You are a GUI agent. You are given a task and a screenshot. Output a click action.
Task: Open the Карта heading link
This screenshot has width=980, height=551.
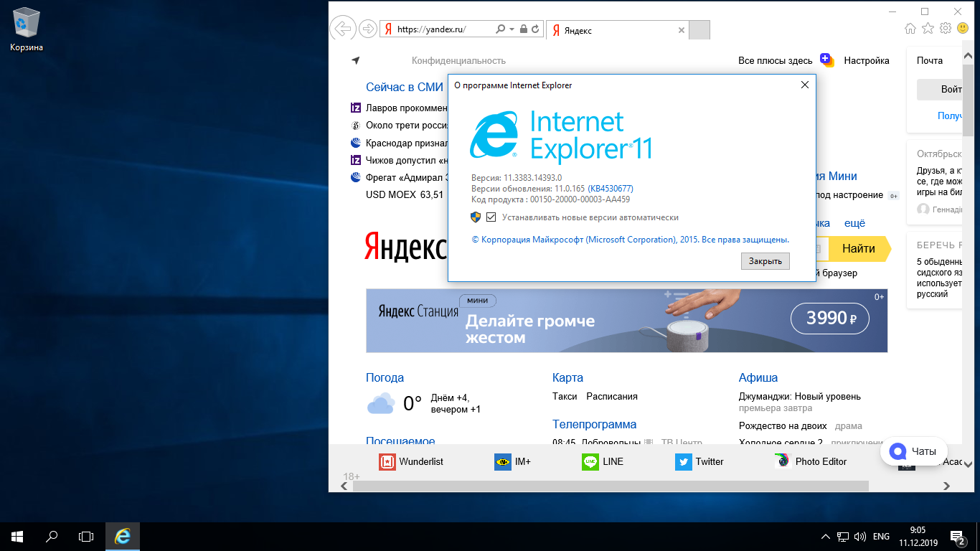(x=567, y=377)
